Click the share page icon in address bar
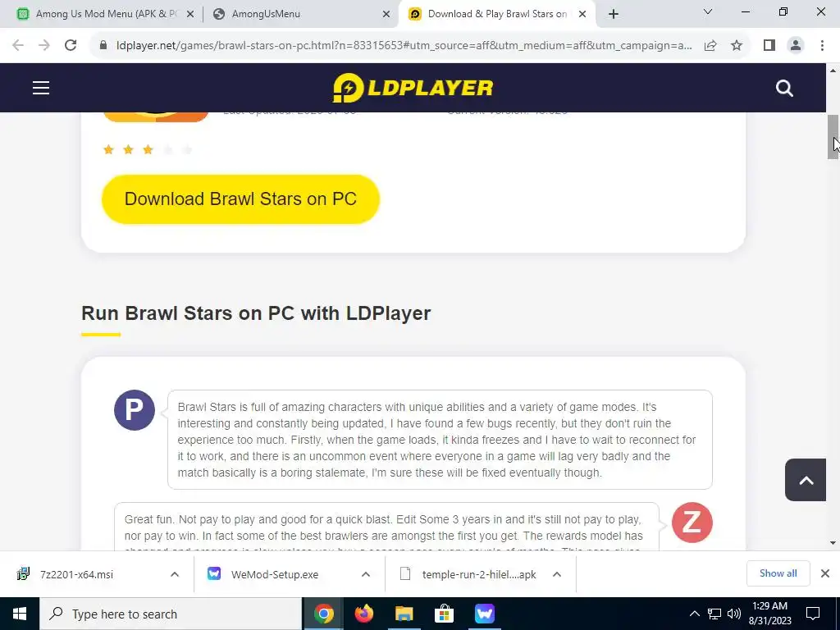Image resolution: width=840 pixels, height=630 pixels. point(710,46)
